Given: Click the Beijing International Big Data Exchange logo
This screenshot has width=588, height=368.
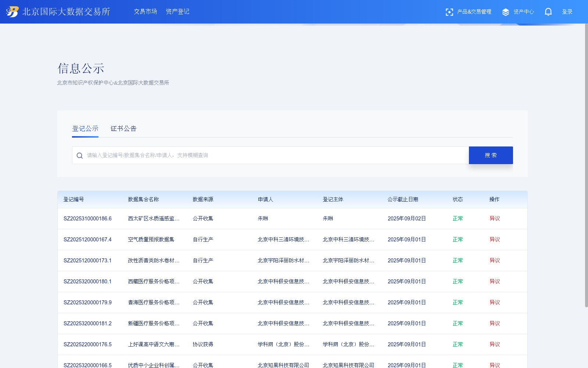Looking at the screenshot, I should click(x=58, y=12).
